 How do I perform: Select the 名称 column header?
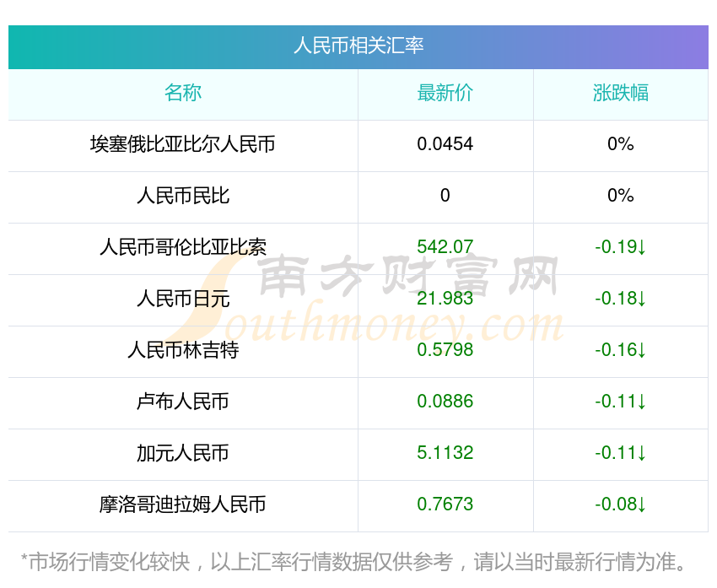click(x=183, y=93)
